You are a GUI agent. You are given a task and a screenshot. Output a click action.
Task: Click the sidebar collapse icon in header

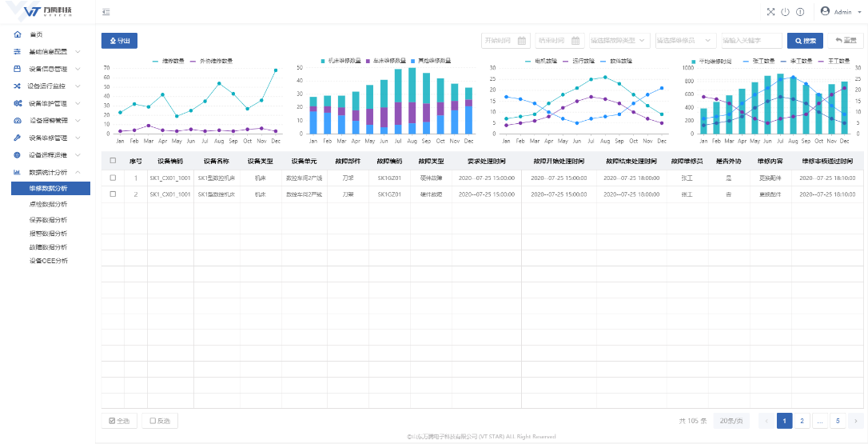click(x=106, y=12)
